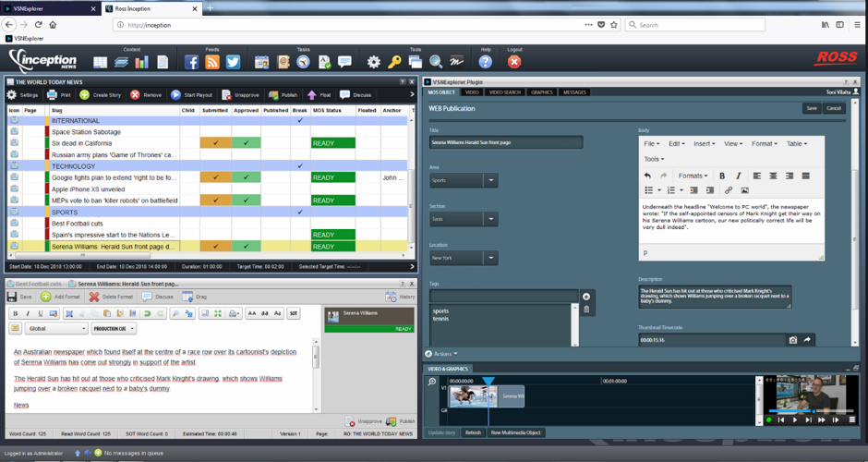
Task: Switch to the GRAPHICS tab
Action: 542,92
